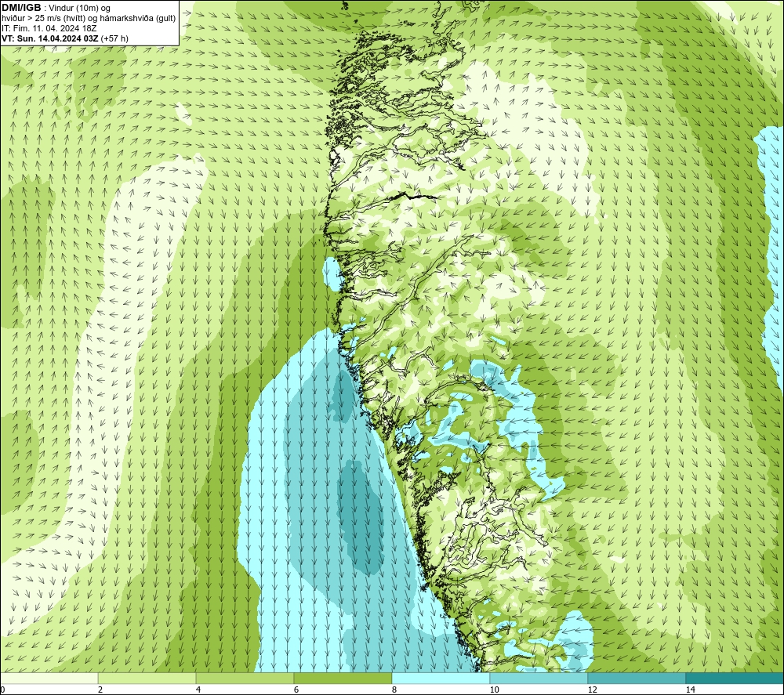Viewport: 784px width, 695px height.
Task: Click the 12–14 m/s teal color bar segment
Action: pos(637,679)
